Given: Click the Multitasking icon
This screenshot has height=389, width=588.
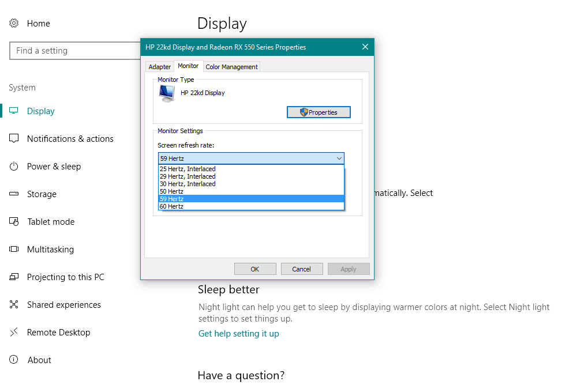Looking at the screenshot, I should pyautogui.click(x=14, y=250).
